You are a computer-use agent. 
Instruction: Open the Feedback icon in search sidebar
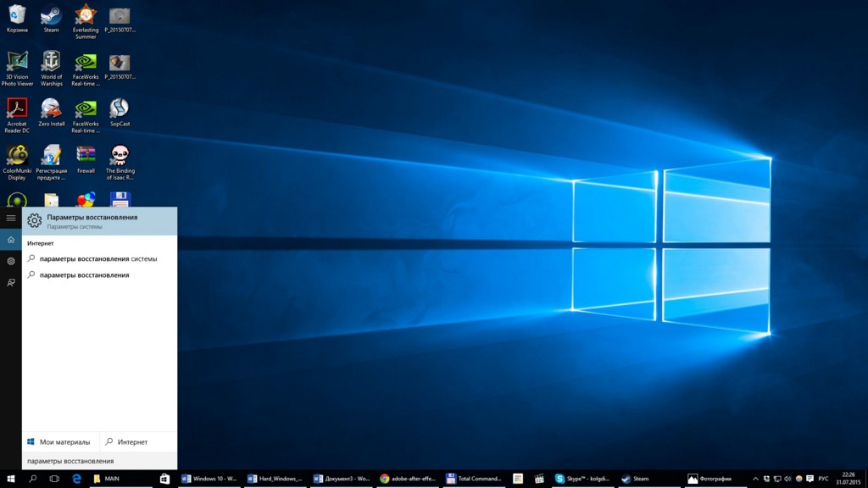10,282
